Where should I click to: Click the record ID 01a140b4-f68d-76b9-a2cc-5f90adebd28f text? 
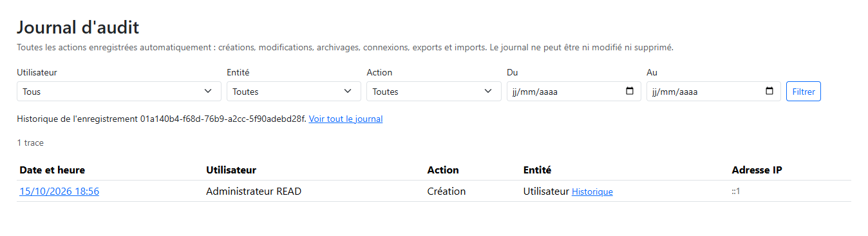(x=223, y=119)
